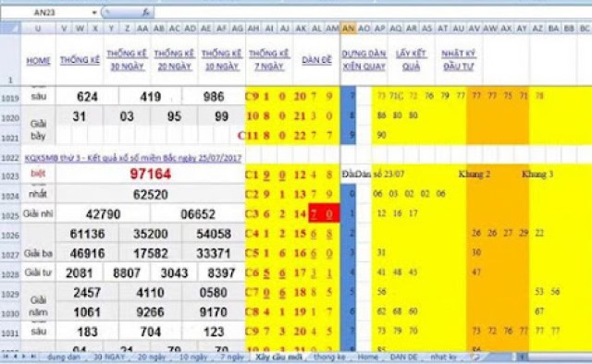
Task: Click the cell containing 33371
Action: [x=214, y=253]
